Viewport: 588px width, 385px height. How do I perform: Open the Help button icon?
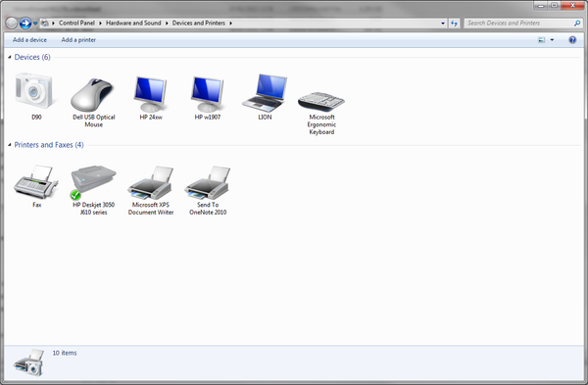[572, 40]
